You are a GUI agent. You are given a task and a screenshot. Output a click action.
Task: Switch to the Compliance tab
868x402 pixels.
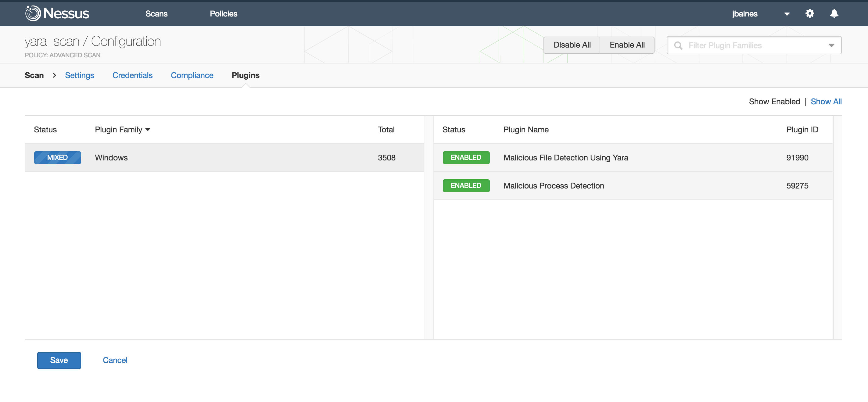(192, 75)
